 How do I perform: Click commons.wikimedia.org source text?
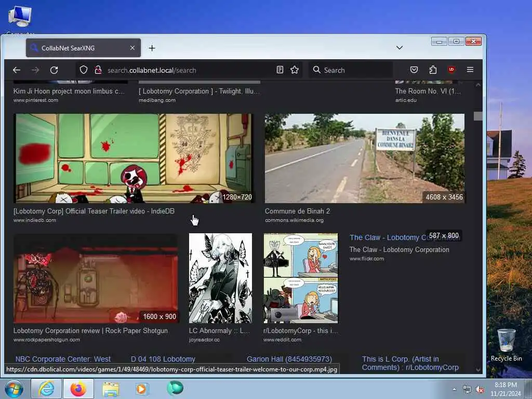click(294, 220)
